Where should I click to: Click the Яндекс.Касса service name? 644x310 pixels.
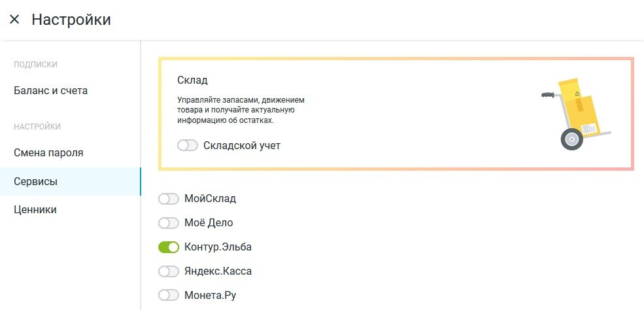(218, 271)
